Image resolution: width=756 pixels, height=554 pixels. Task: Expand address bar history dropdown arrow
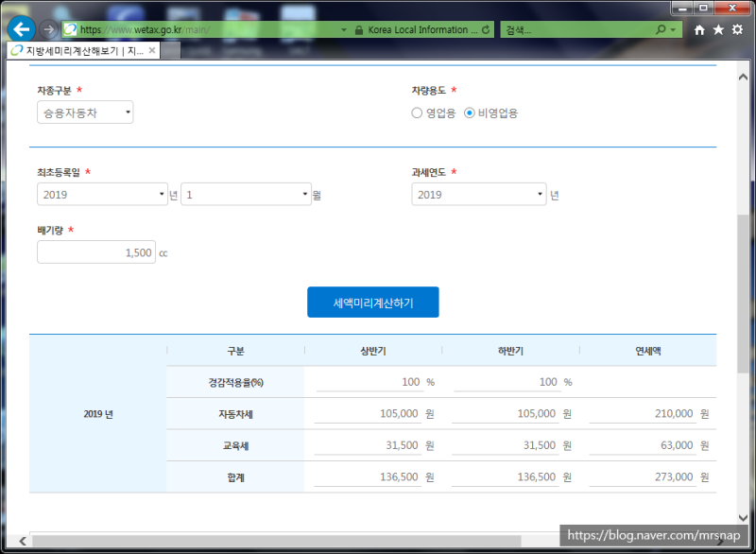tap(344, 30)
